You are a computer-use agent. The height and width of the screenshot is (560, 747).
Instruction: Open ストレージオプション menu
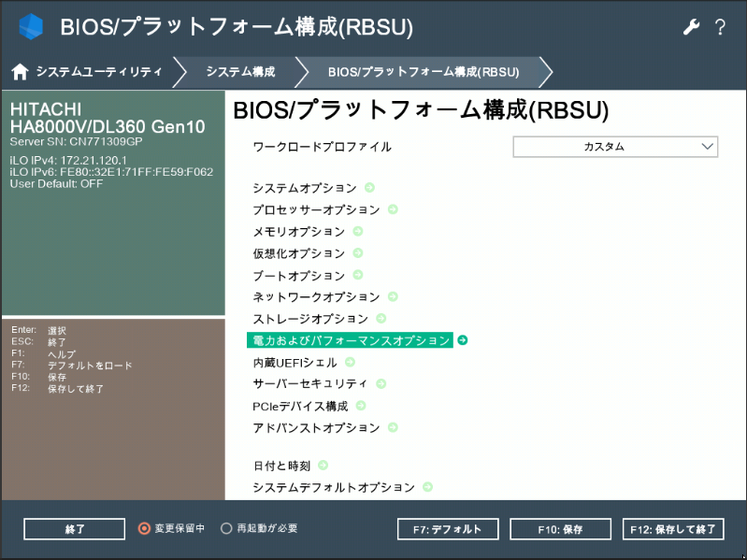pos(310,319)
